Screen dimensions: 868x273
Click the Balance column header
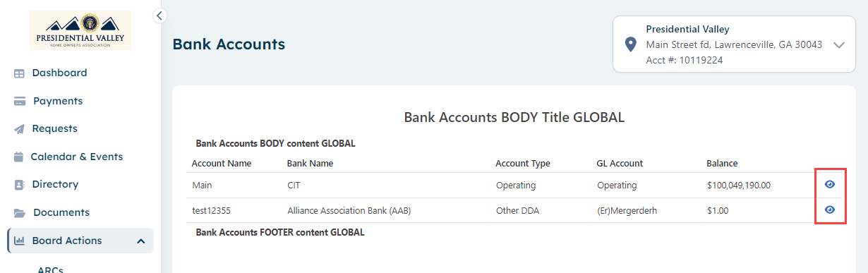click(722, 163)
